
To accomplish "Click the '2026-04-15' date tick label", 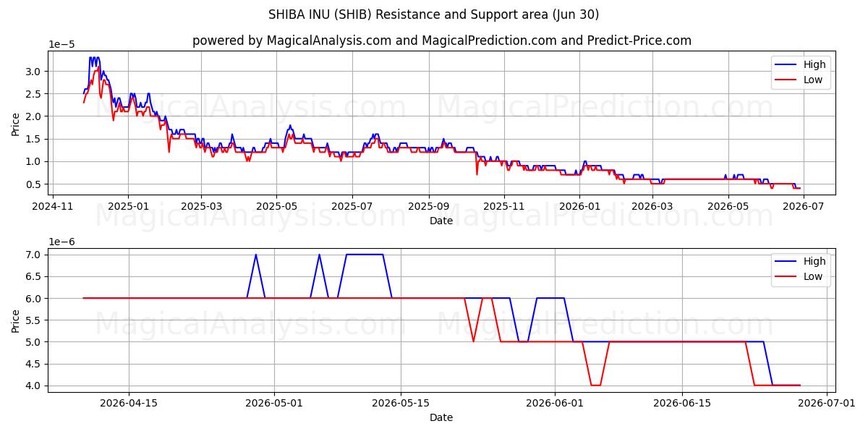I will tap(129, 404).
